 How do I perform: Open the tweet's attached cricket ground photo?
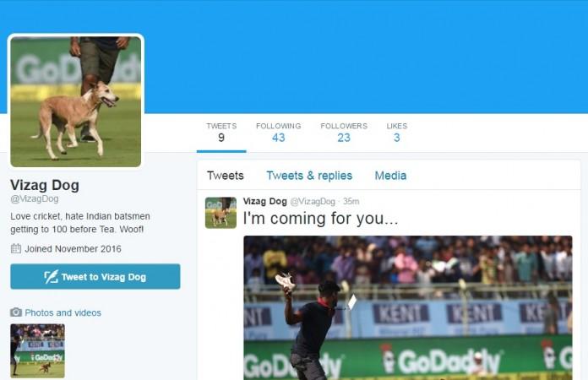[x=408, y=307]
